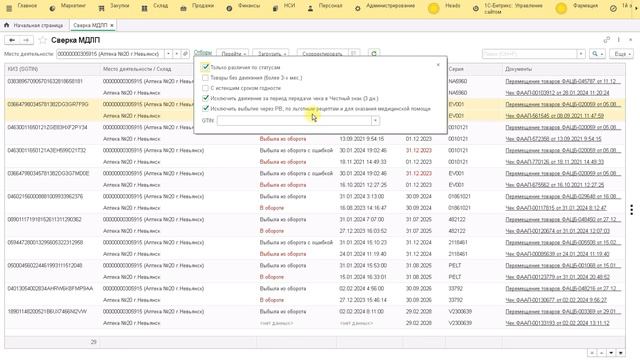The height and width of the screenshot is (360, 640).
Task: Open the Еще menu button
Action: point(621,54)
